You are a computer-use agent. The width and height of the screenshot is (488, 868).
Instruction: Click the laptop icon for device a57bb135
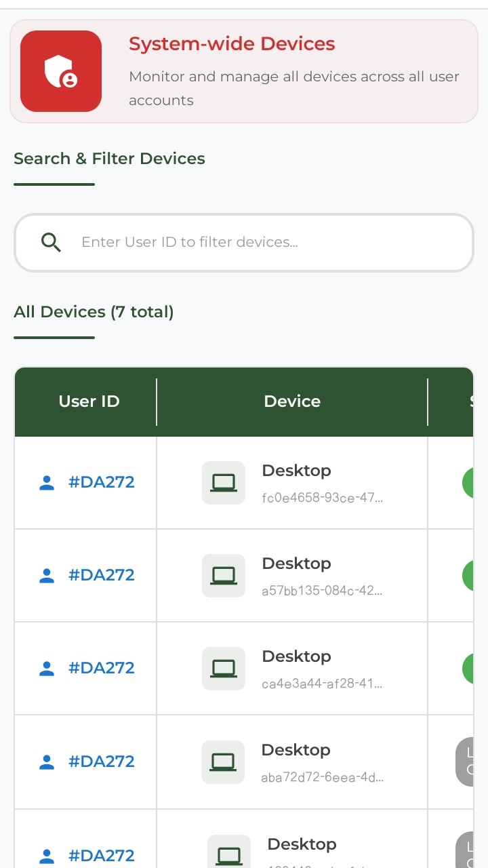click(x=223, y=576)
